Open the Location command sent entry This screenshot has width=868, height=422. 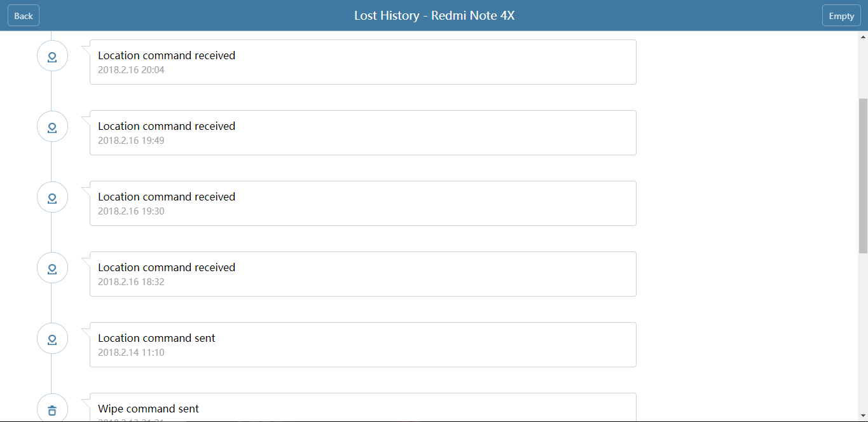(x=362, y=344)
